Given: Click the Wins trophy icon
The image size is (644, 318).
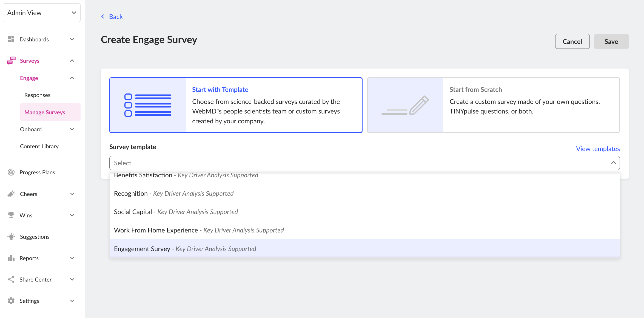Looking at the screenshot, I should (x=11, y=215).
